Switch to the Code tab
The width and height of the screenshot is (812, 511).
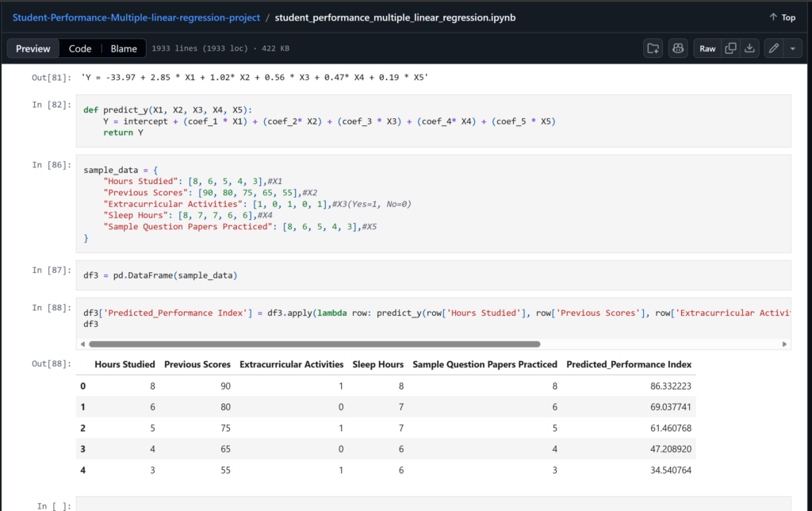pos(80,48)
